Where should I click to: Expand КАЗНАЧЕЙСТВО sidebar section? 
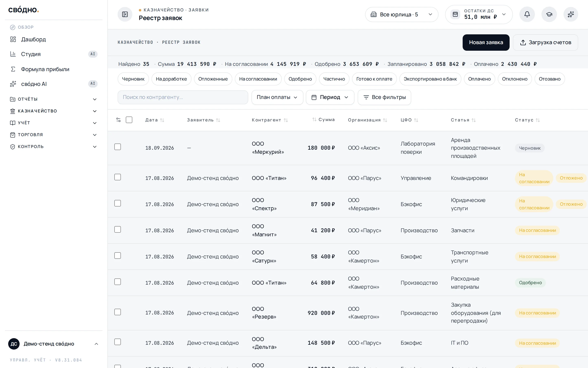(53, 111)
